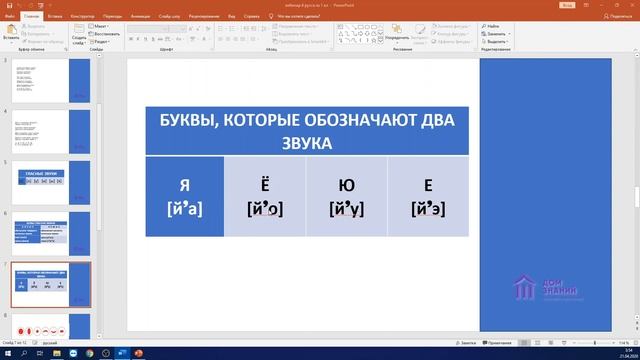The width and height of the screenshot is (640, 360).
Task: Click the increase font size icon
Action: click(x=191, y=29)
